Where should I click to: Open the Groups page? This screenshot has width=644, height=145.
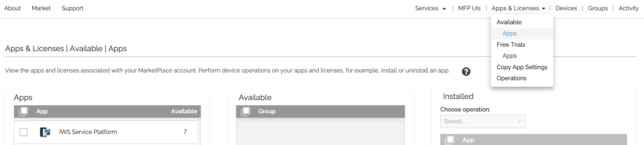[x=598, y=8]
